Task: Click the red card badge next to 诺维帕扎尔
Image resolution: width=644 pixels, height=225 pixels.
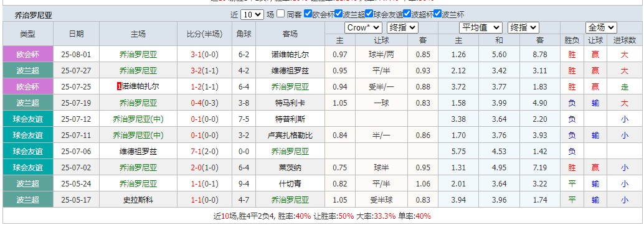Action: 119,87
